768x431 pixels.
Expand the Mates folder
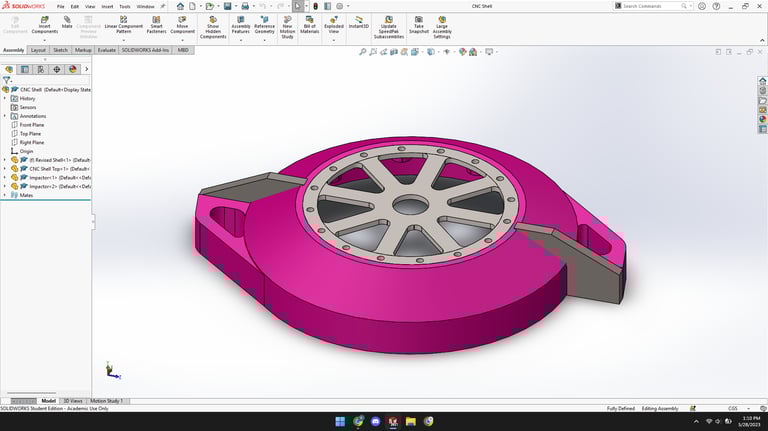(5, 195)
